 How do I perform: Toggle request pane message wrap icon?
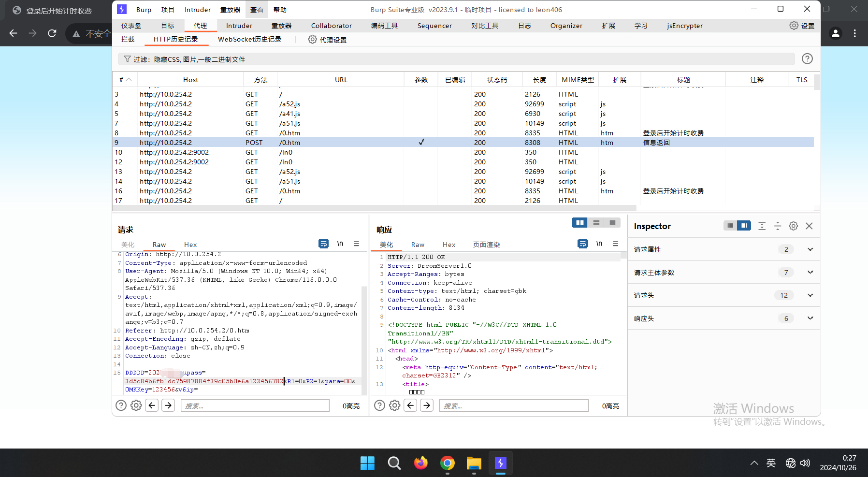(x=323, y=244)
